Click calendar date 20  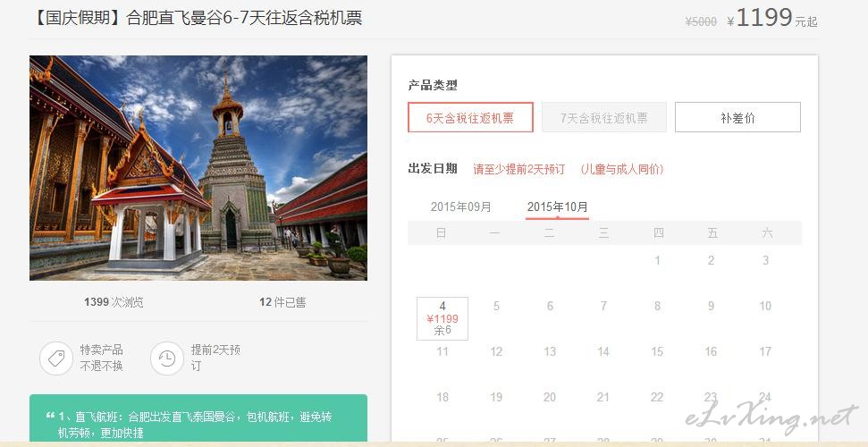(550, 397)
